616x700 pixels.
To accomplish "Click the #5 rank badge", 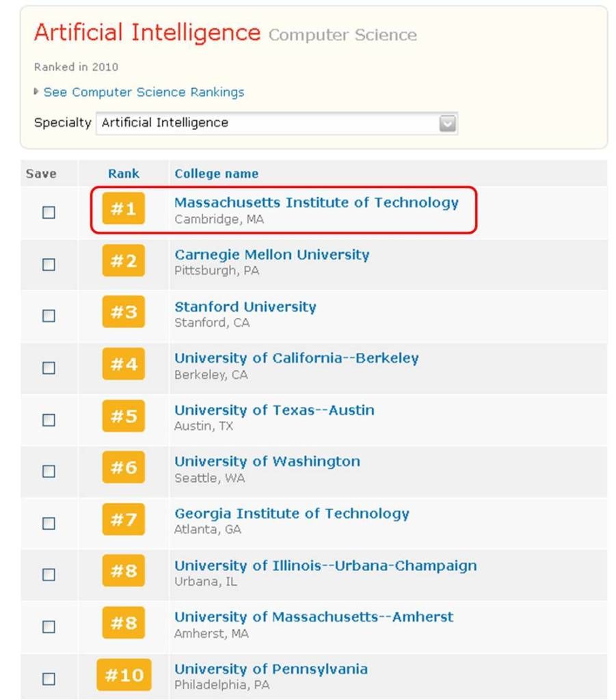I will tap(124, 416).
